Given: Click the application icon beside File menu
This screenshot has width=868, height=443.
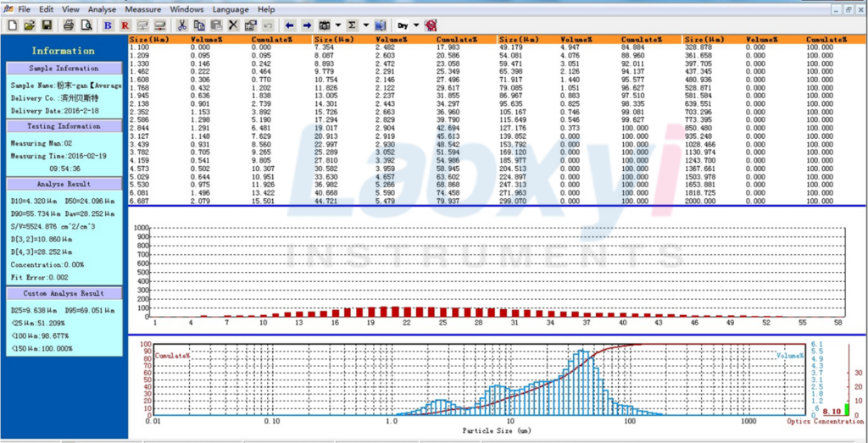Looking at the screenshot, I should (8, 8).
